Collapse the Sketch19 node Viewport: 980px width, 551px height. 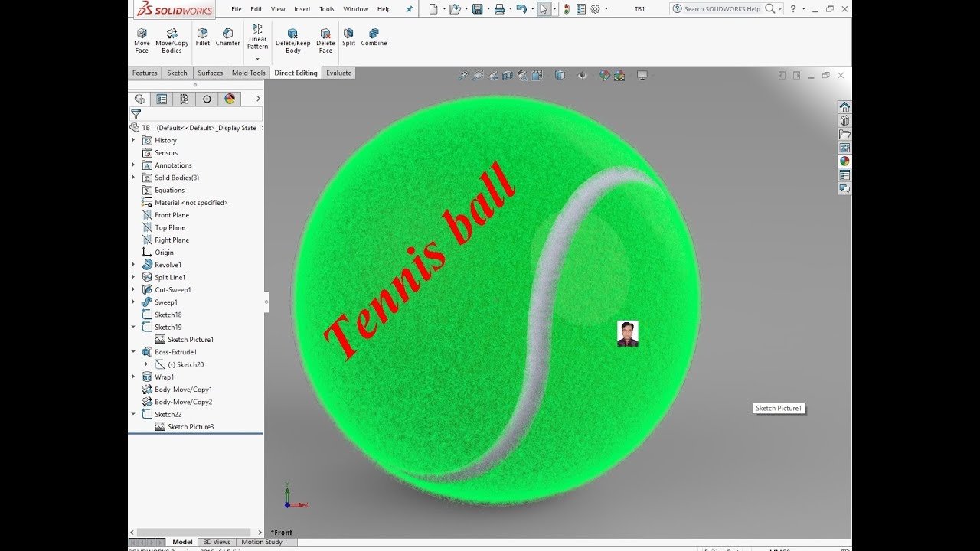(x=133, y=327)
